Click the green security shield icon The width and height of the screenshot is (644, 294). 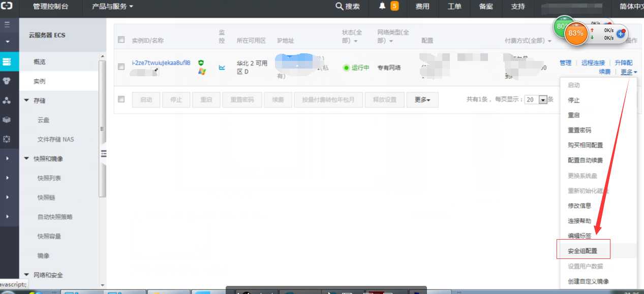(x=201, y=62)
